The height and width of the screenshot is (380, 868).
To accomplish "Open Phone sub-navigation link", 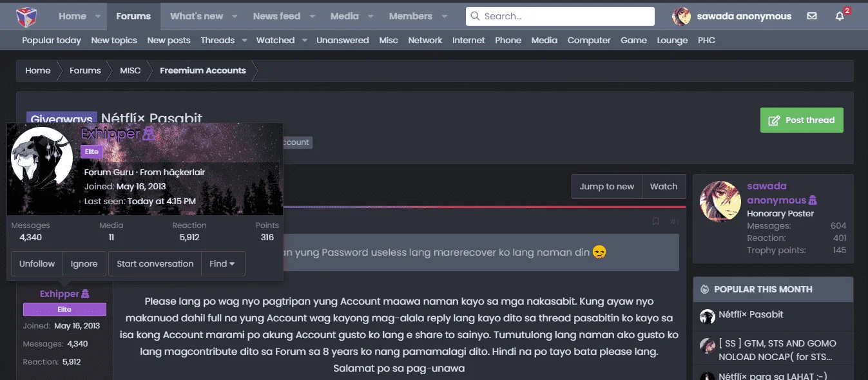I will [x=508, y=40].
